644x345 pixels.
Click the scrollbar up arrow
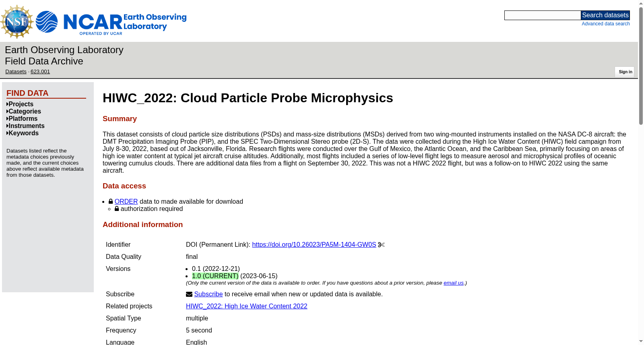coord(641,3)
